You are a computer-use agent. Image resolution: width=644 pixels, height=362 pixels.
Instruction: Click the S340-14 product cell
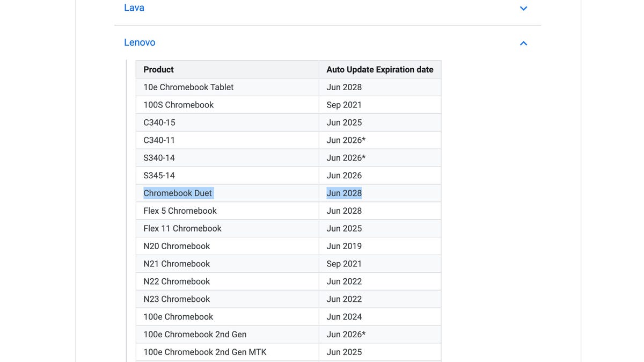click(228, 158)
